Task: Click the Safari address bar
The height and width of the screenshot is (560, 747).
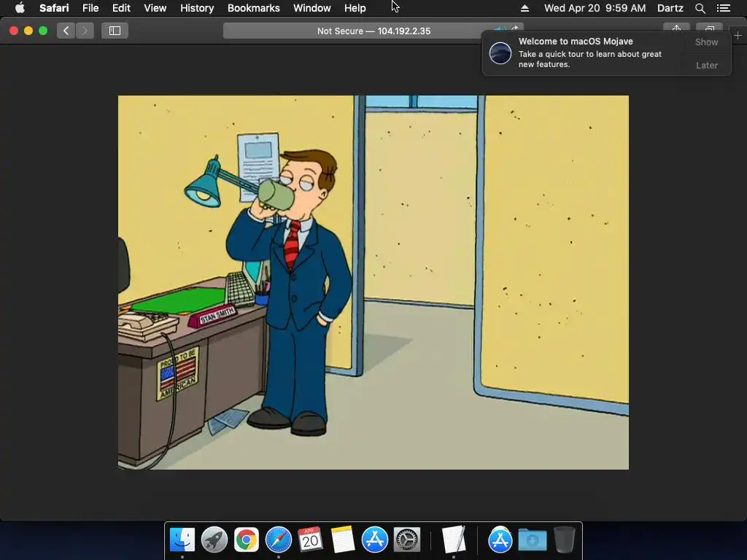Action: (373, 31)
